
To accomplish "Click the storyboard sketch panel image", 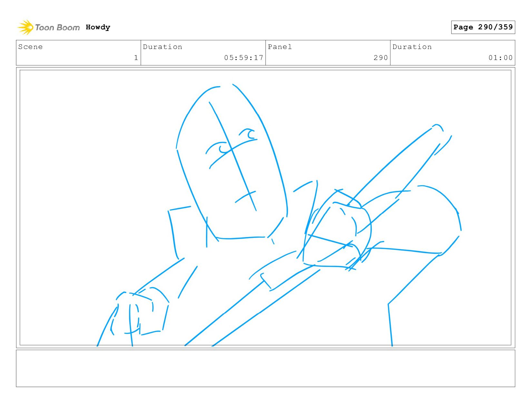I will 266,208.
